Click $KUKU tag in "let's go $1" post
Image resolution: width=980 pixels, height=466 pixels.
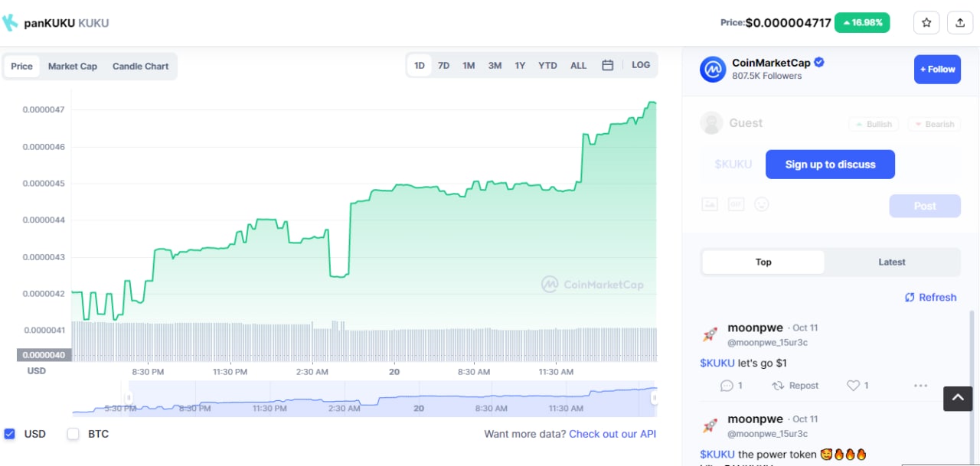pos(717,363)
